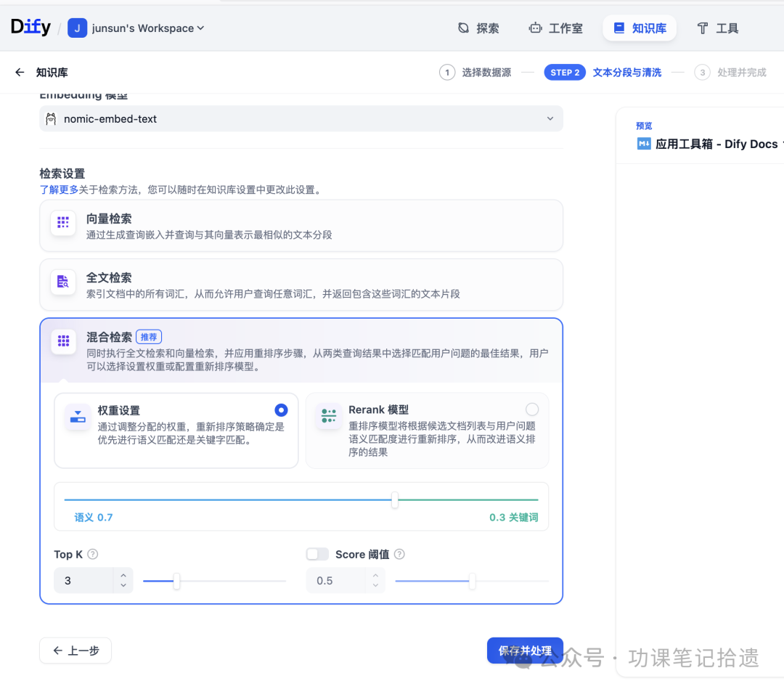Click the Top K input field

[x=80, y=580]
